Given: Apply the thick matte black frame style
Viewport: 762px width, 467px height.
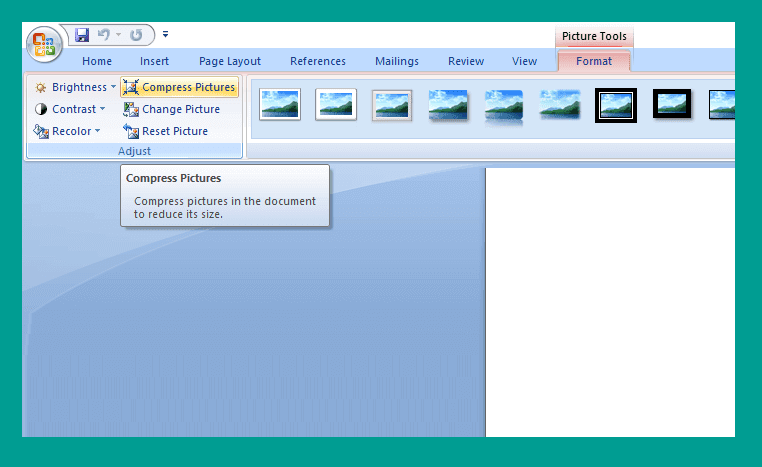Looking at the screenshot, I should (672, 104).
